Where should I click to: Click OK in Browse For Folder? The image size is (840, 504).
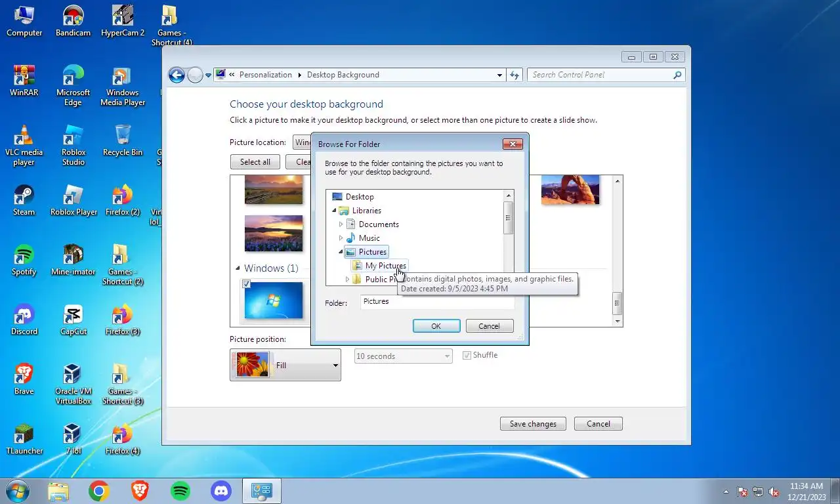[x=436, y=326]
